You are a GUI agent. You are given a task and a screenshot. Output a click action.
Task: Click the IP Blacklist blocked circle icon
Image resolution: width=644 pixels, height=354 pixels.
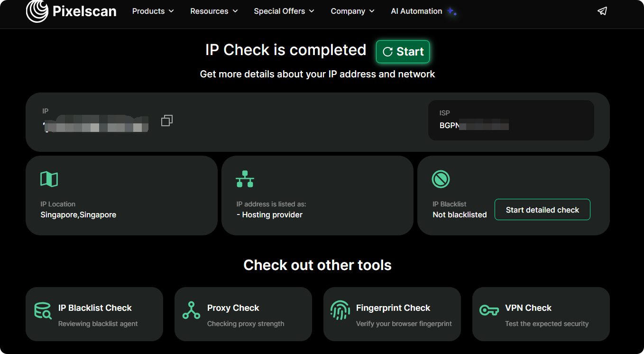[441, 179]
